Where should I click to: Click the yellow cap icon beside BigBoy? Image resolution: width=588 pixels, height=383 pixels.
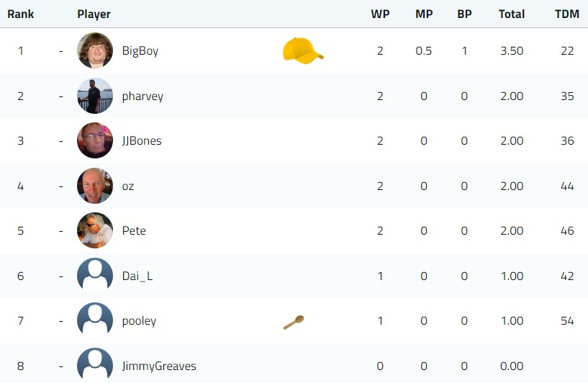click(303, 50)
